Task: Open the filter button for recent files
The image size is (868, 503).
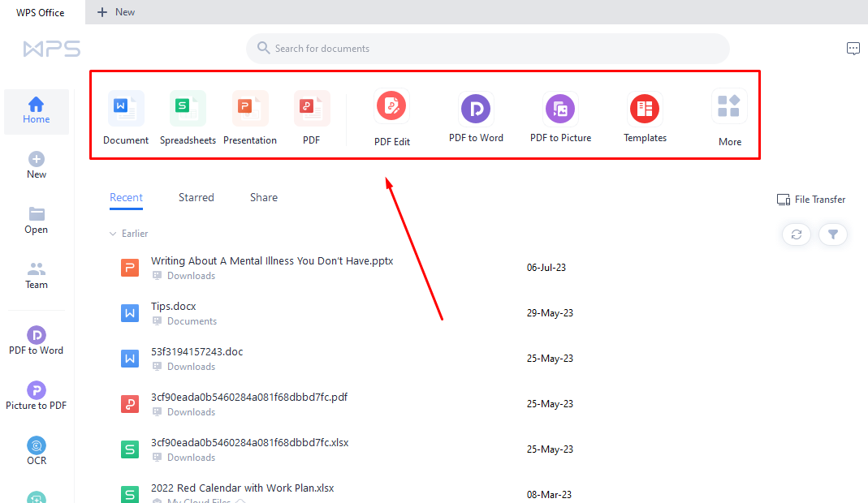Action: coord(833,234)
